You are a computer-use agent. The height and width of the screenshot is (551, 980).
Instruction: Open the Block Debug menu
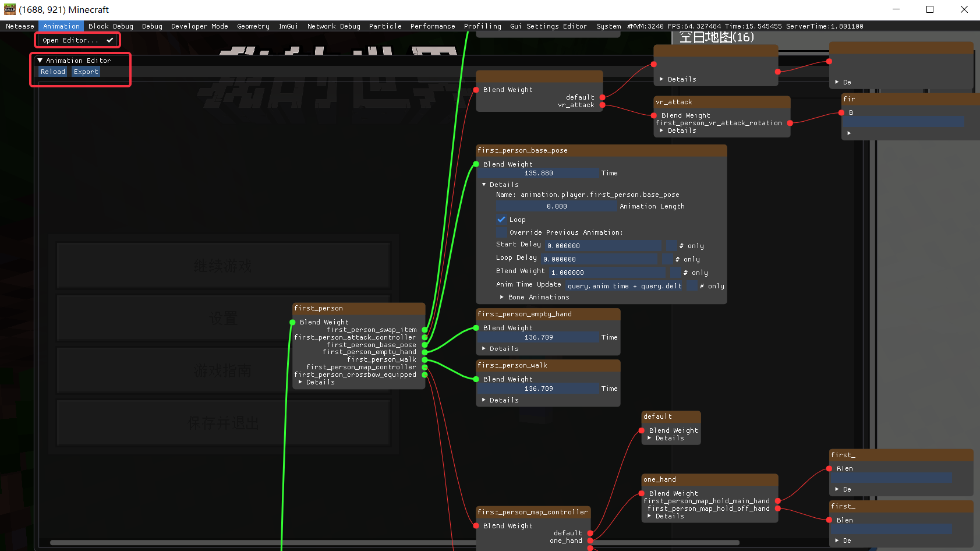point(111,26)
